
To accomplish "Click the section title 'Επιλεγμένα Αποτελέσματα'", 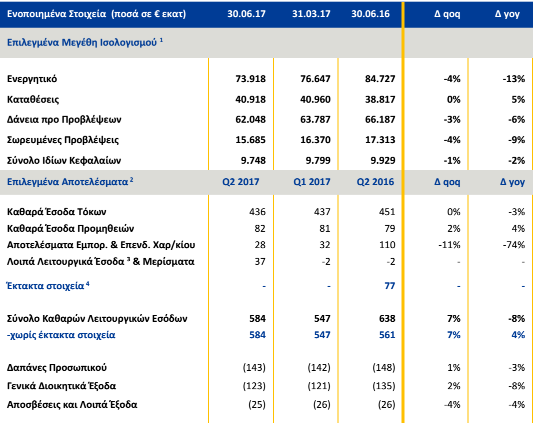I will click(x=67, y=182).
